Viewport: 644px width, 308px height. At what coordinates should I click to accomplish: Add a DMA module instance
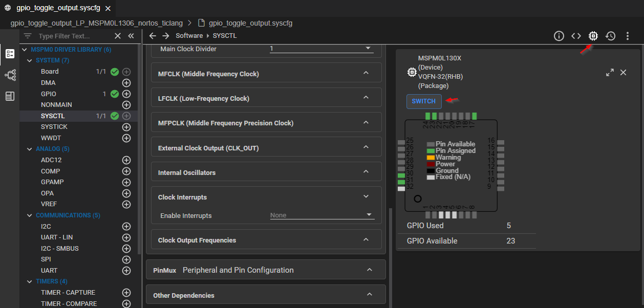click(x=126, y=83)
